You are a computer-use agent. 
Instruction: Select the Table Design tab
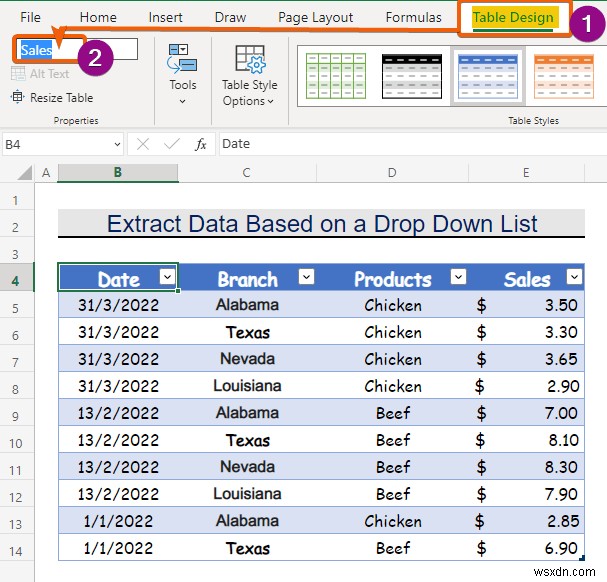coord(513,18)
